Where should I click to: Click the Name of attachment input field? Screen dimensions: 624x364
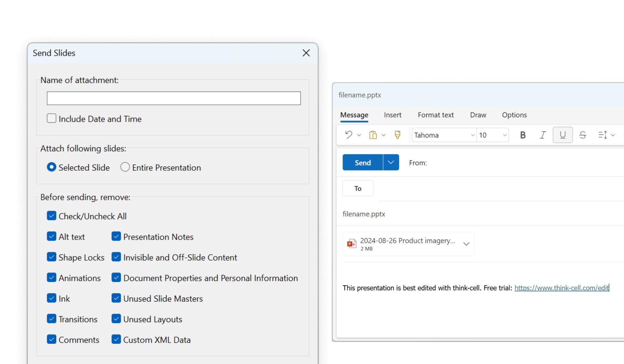(174, 98)
